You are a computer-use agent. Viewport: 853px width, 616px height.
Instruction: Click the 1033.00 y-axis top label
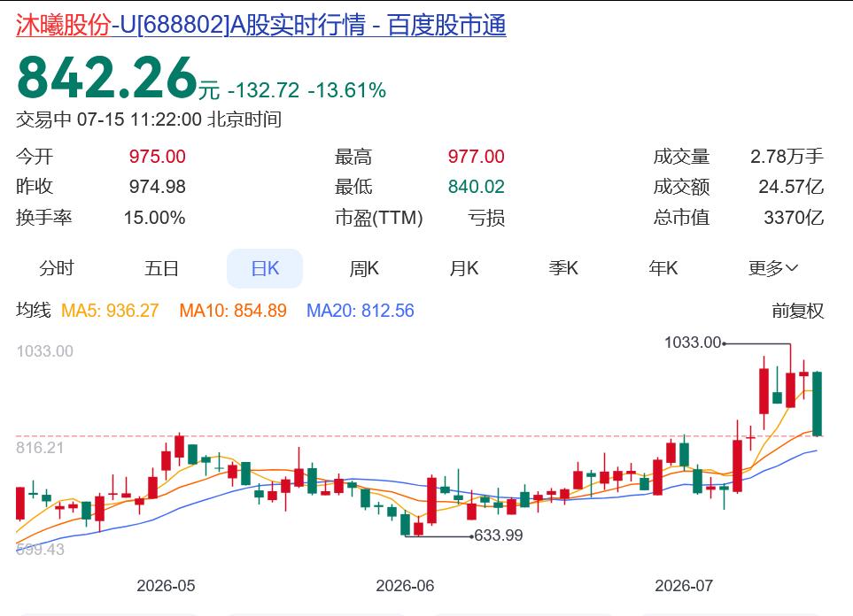click(44, 351)
